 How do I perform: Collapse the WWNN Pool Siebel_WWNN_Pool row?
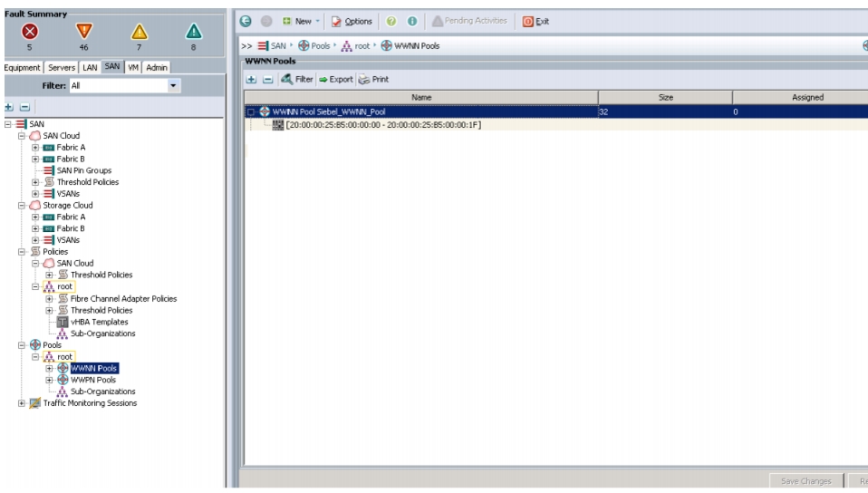pos(251,111)
